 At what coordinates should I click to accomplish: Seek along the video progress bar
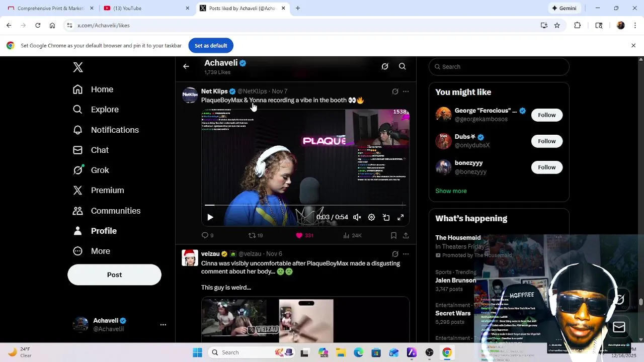click(305, 205)
